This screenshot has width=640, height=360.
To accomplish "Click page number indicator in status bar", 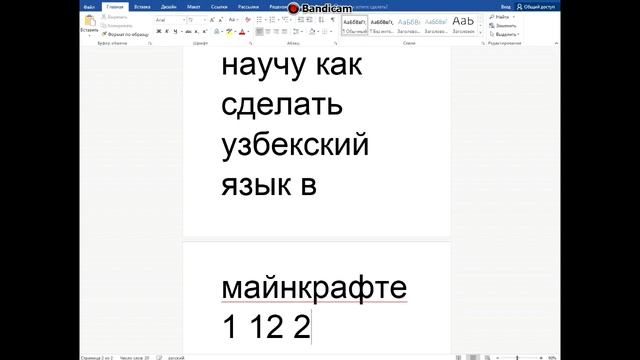I will (97, 358).
